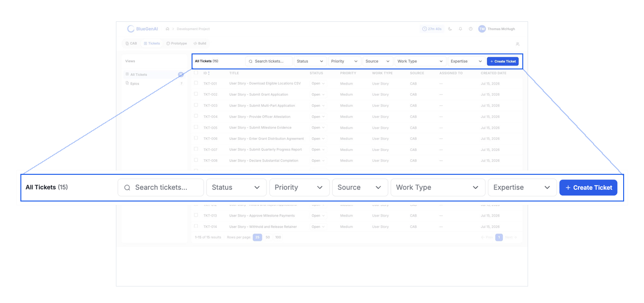Open the Open status dropdown for TKT-001
Image resolution: width=644 pixels, height=303 pixels.
(318, 84)
